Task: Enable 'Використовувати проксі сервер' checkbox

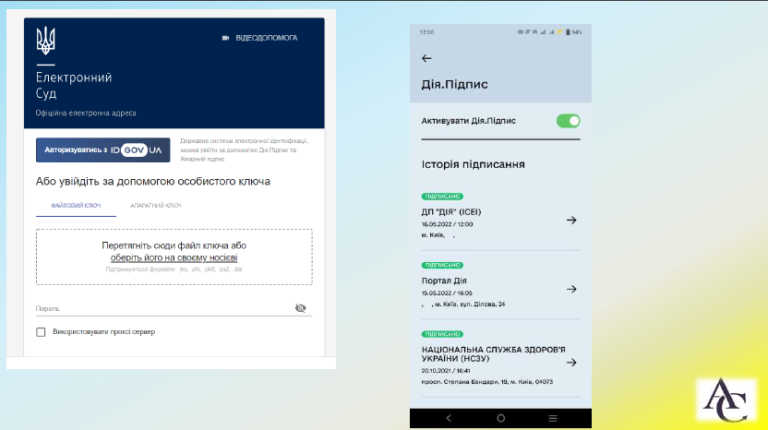Action: pos(41,332)
